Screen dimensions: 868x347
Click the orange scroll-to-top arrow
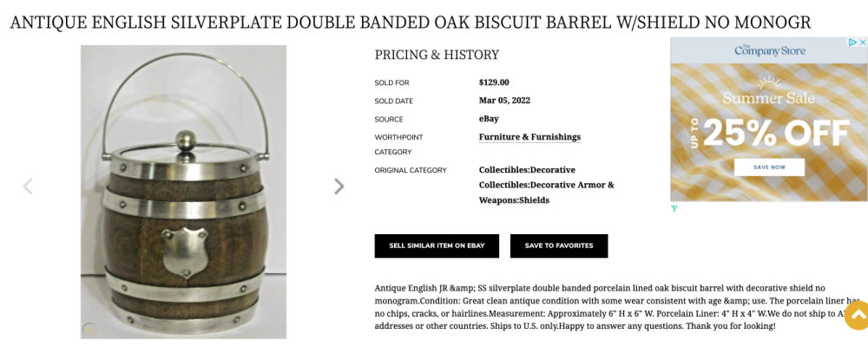(857, 315)
